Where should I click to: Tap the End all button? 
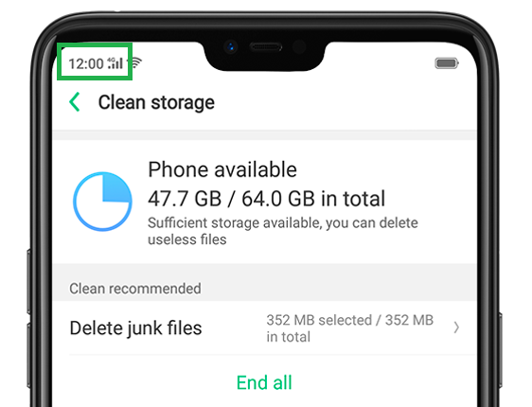[264, 382]
